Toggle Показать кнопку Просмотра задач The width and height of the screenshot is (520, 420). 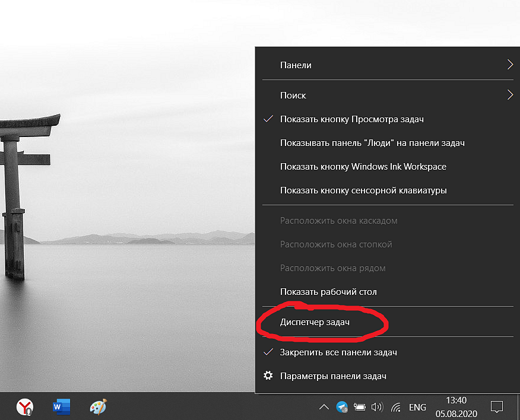click(x=388, y=119)
